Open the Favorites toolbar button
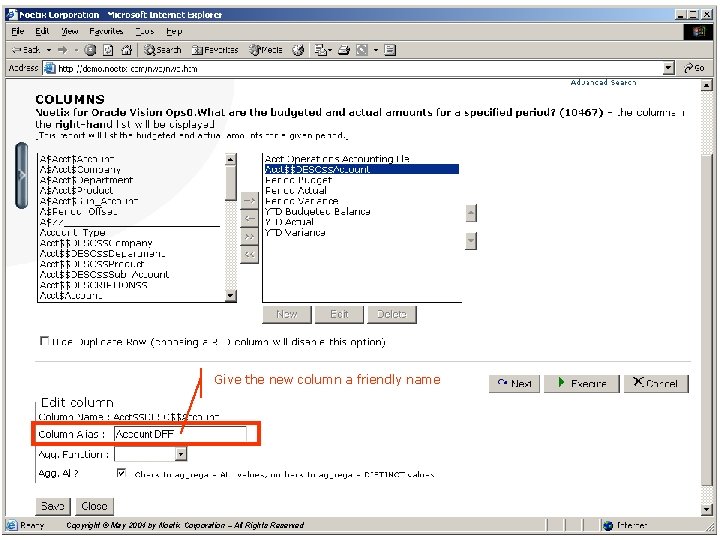720x540 pixels. pos(215,50)
